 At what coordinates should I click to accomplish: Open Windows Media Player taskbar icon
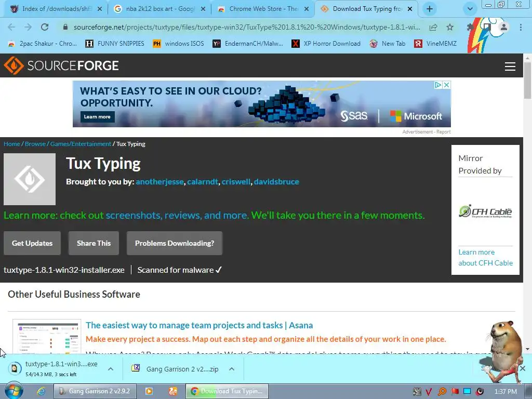click(149, 391)
